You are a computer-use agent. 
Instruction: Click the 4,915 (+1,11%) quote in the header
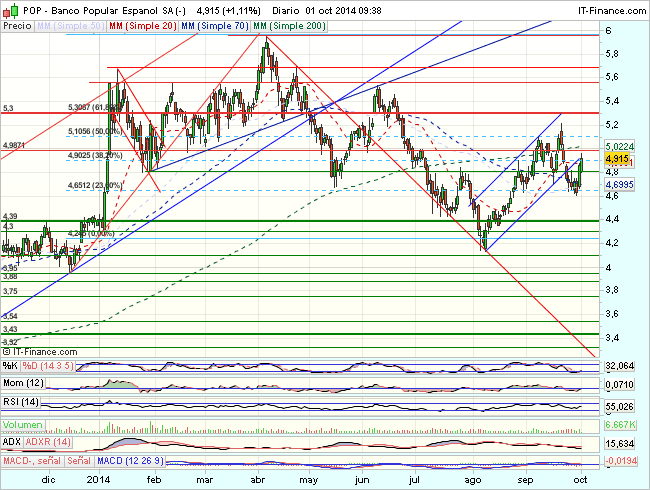pos(228,11)
